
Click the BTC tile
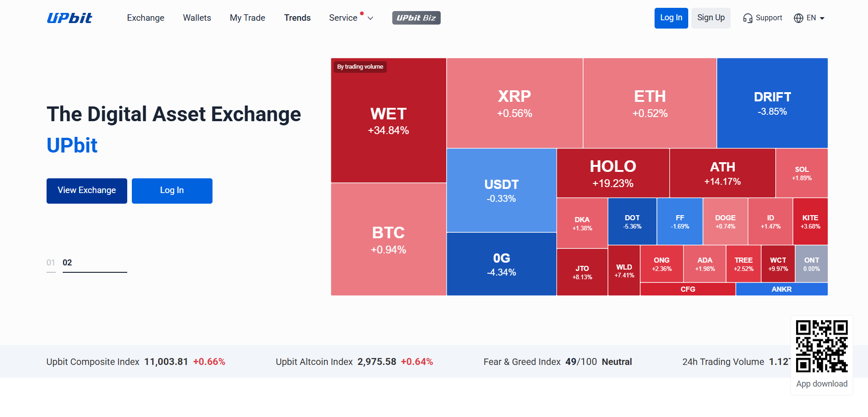pos(388,240)
